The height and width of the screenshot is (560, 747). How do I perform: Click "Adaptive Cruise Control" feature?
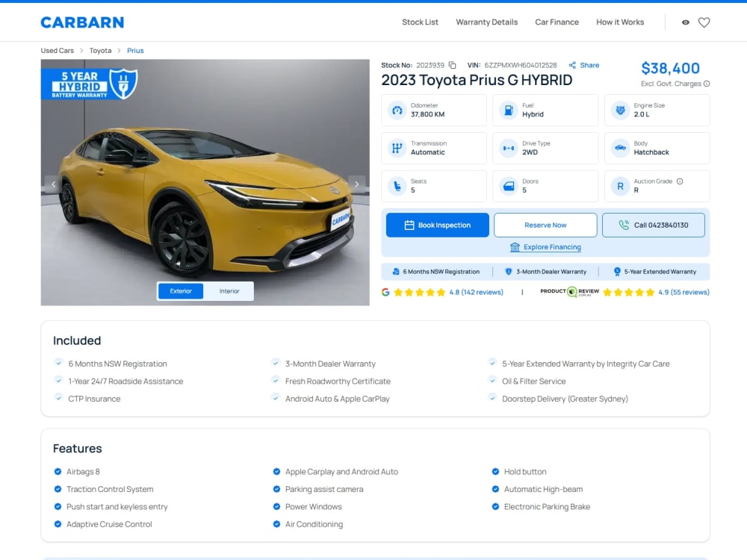[x=109, y=524]
